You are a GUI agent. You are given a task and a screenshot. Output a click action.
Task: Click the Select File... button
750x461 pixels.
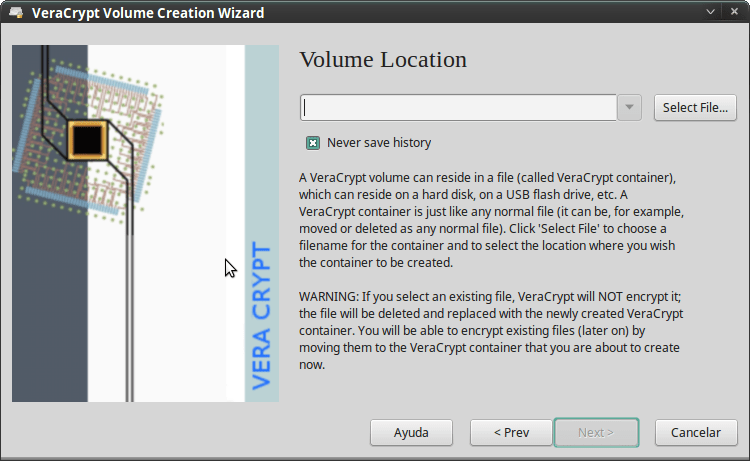(x=695, y=108)
